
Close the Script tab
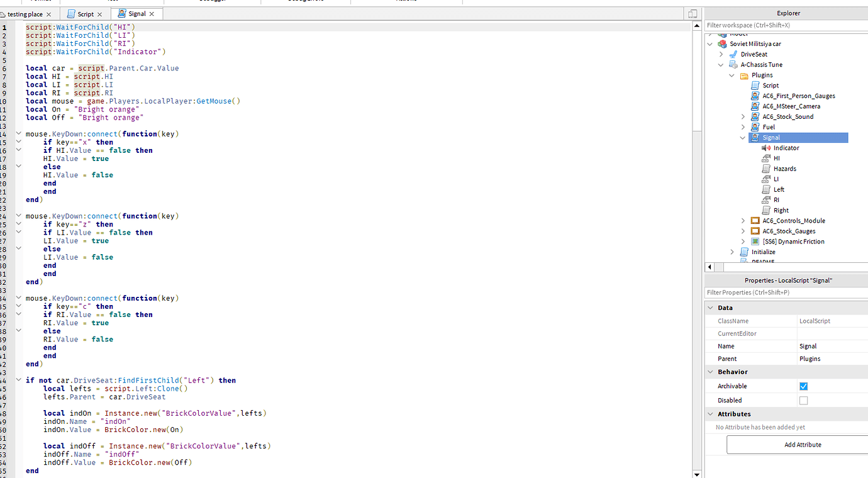pyautogui.click(x=99, y=14)
